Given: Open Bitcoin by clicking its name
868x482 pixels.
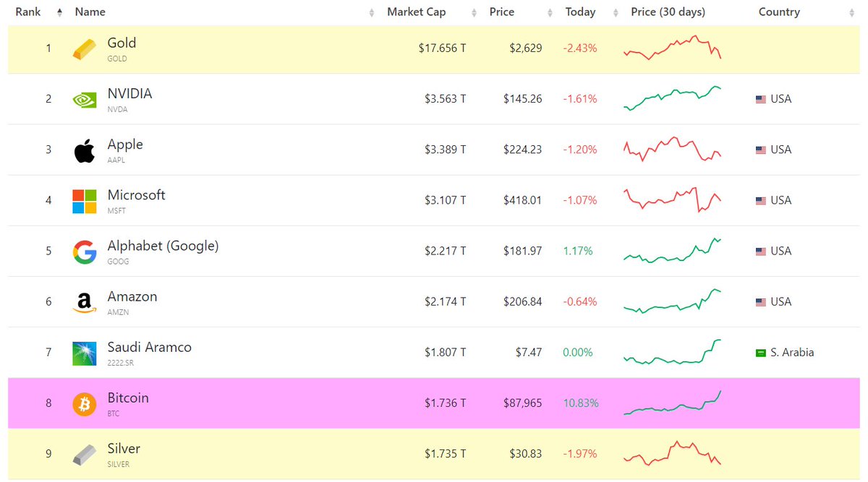Looking at the screenshot, I should coord(128,397).
